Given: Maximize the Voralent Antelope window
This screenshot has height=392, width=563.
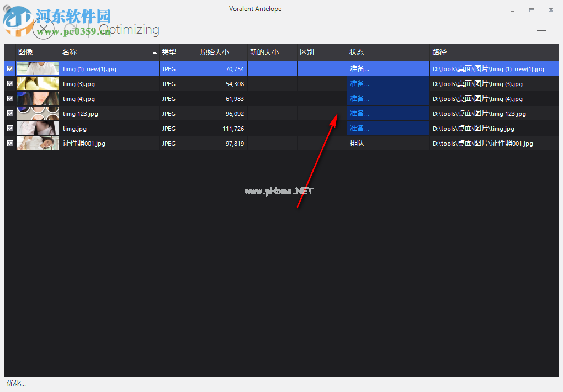Looking at the screenshot, I should (x=532, y=10).
